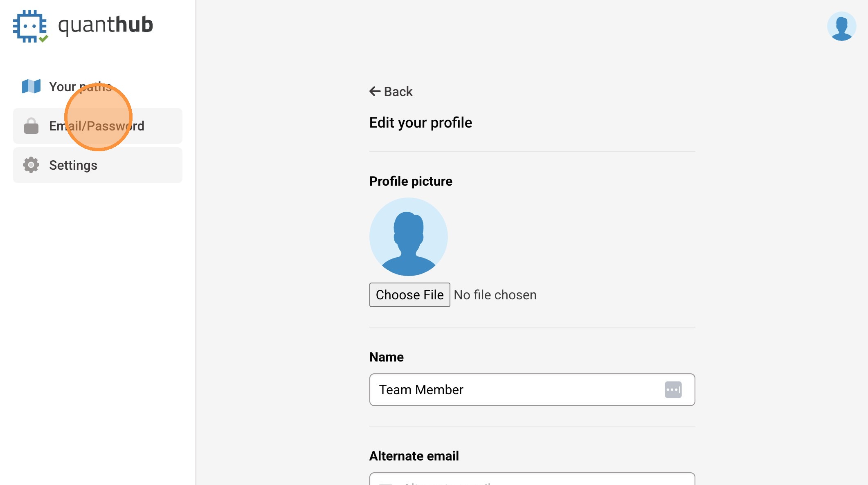Click the lock icon beside Email/Password
Image resolution: width=868 pixels, height=485 pixels.
click(31, 126)
